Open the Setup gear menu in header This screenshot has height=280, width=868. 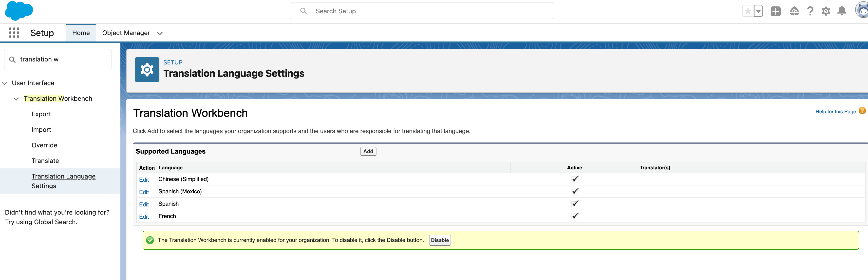pos(826,11)
